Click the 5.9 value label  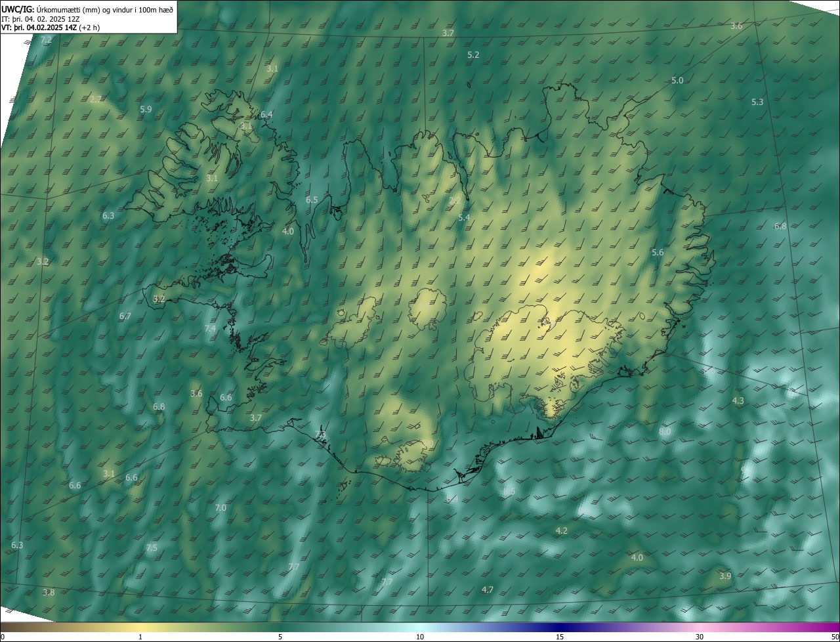146,110
